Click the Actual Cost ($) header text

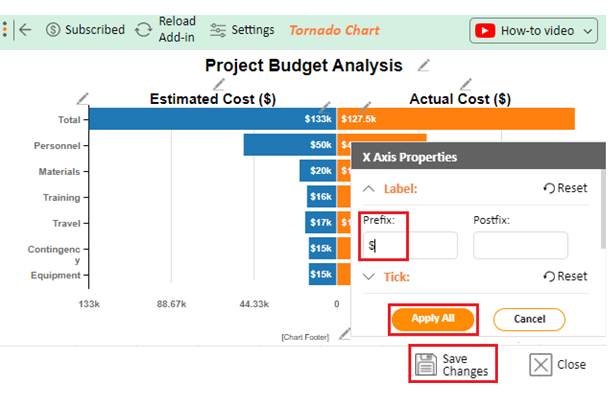coord(460,99)
